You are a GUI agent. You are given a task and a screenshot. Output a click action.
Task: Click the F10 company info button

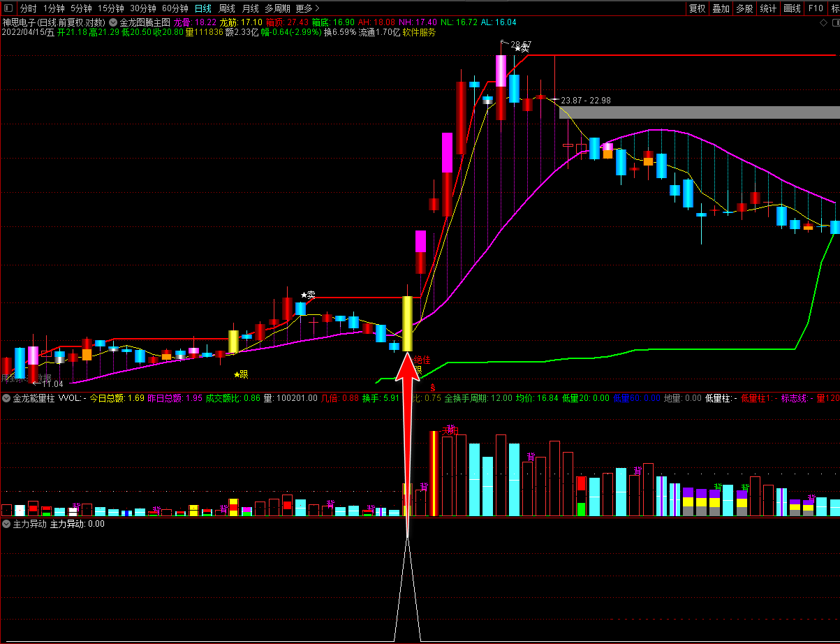click(x=815, y=8)
